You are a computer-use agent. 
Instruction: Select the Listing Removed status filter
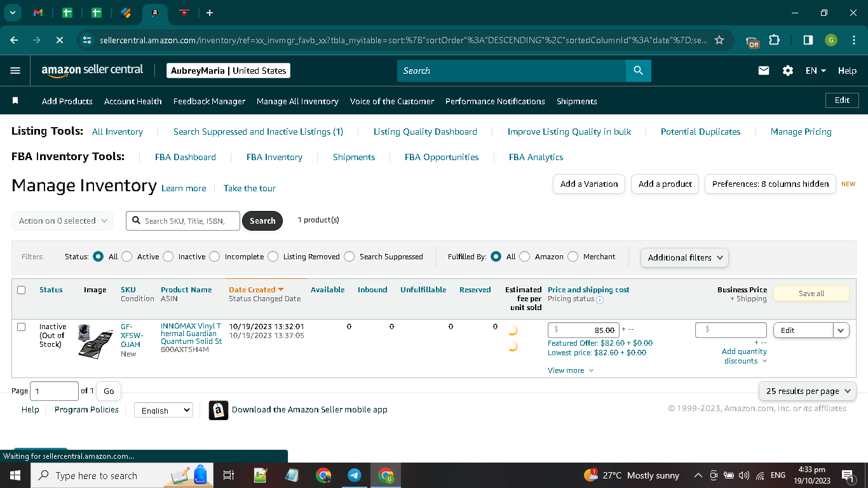point(273,257)
